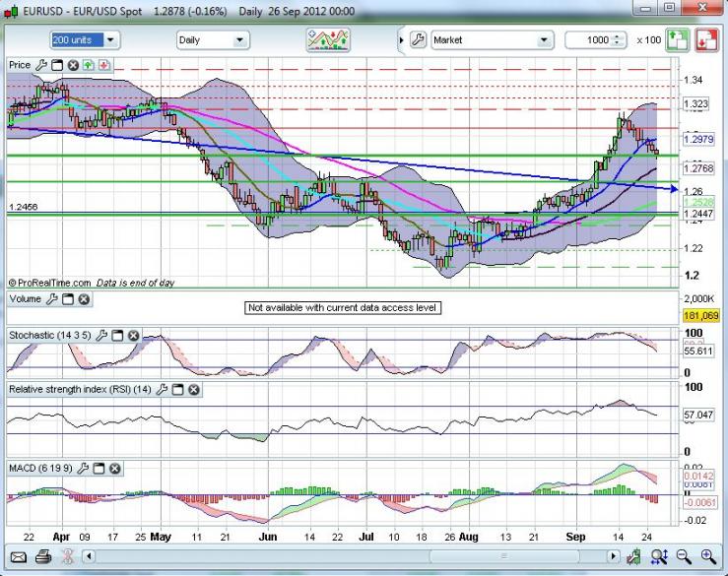Viewport: 728px width, 576px height.
Task: Click green up arrow in Price panel
Action: point(89,65)
